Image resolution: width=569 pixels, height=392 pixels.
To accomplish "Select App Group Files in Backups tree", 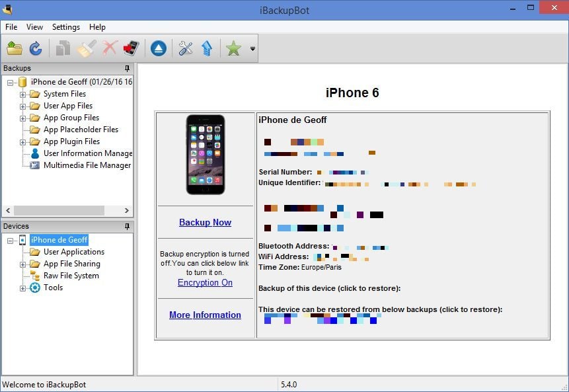I will click(71, 118).
